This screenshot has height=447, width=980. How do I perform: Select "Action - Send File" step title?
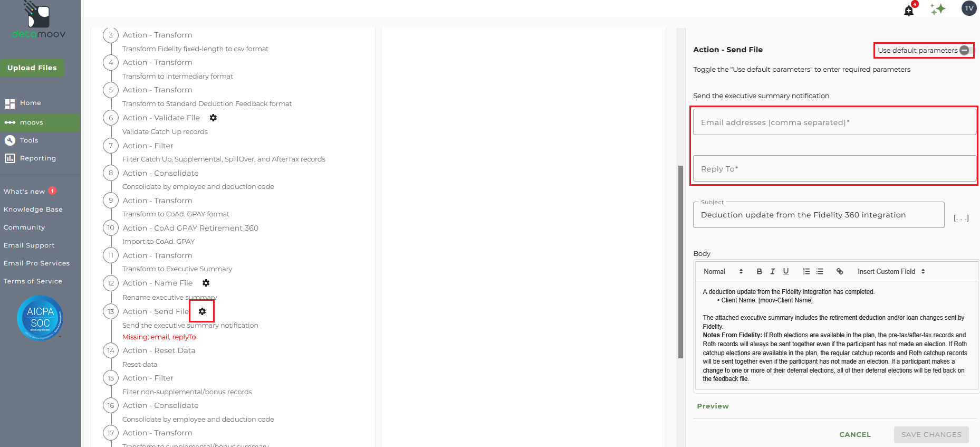pos(156,311)
